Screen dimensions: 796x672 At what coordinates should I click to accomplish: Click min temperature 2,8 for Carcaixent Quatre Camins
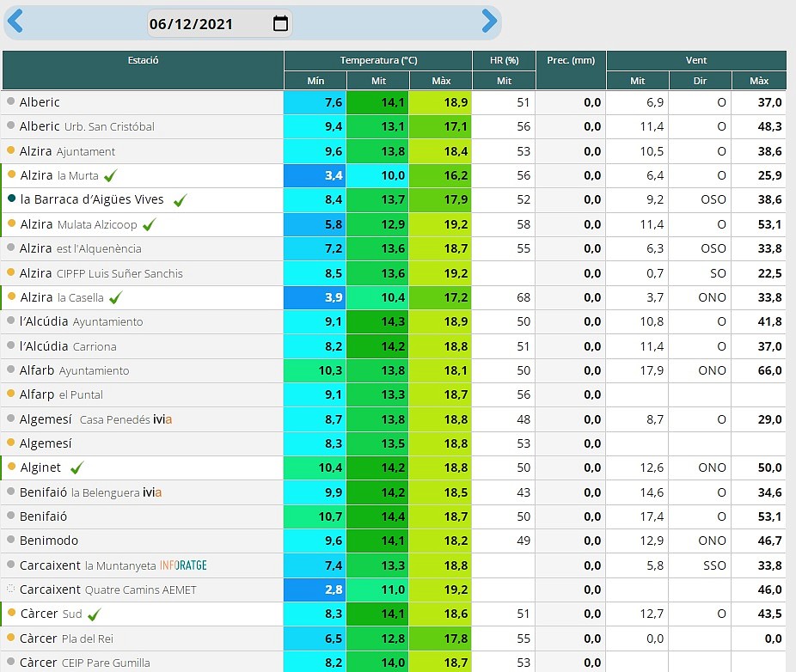point(315,590)
